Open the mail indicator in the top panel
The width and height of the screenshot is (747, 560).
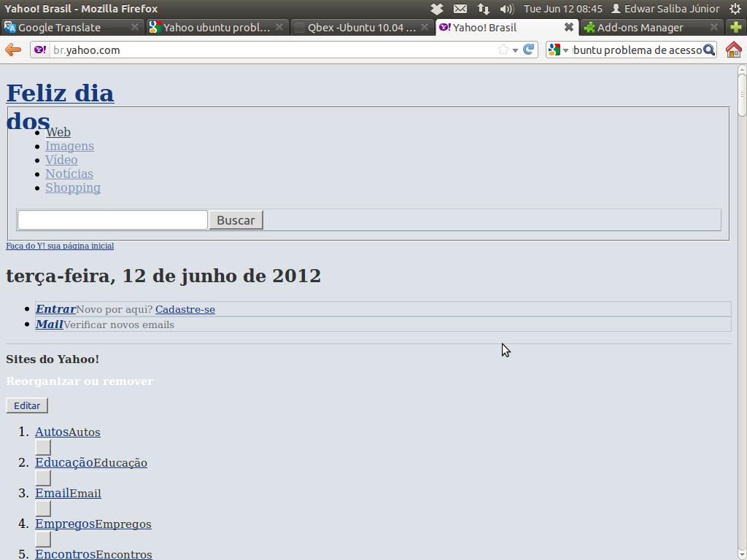tap(460, 9)
